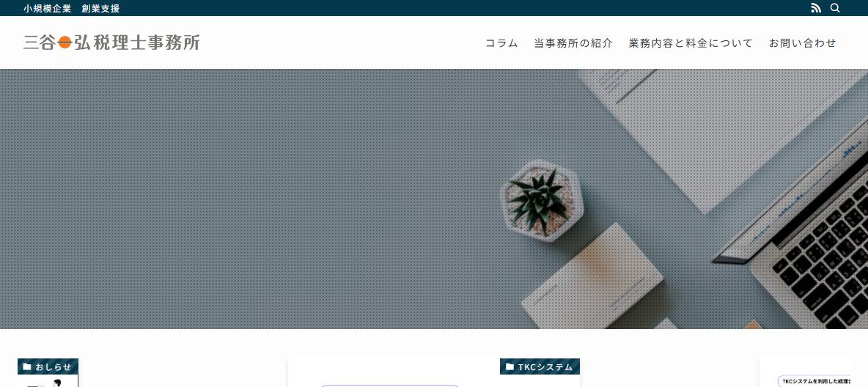This screenshot has height=387, width=868.
Task: Click the center article card below the banner
Action: [434, 372]
